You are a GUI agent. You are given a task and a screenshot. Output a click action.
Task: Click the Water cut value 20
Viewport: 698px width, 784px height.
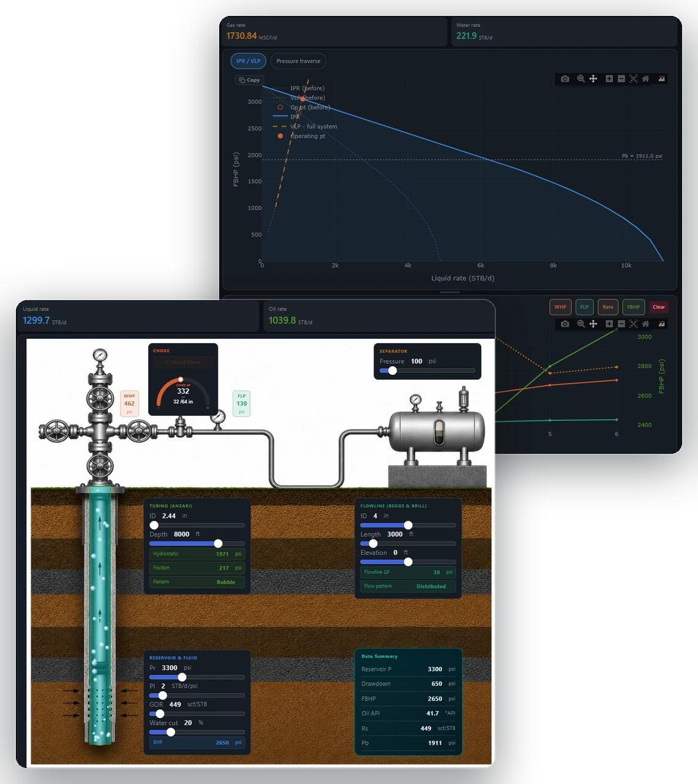coord(188,723)
